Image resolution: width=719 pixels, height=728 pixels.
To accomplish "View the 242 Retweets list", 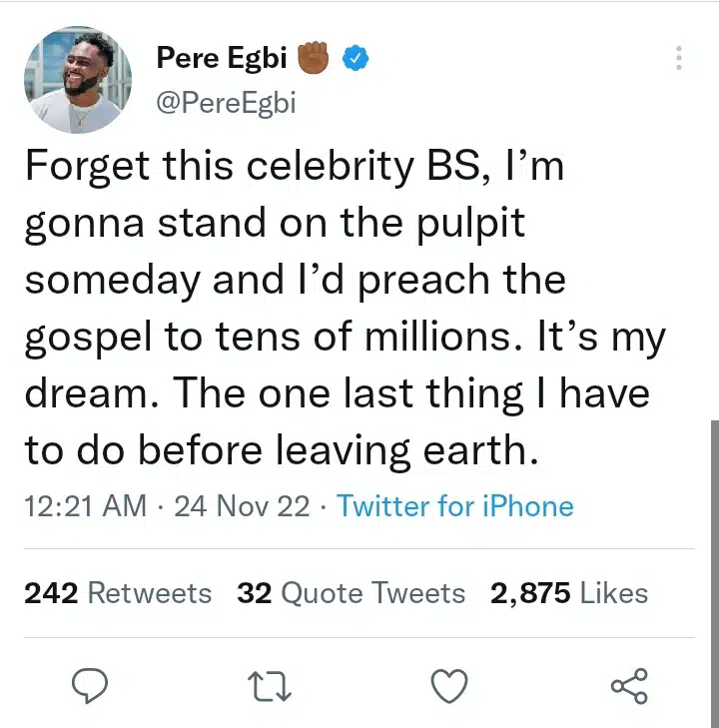I will click(118, 593).
